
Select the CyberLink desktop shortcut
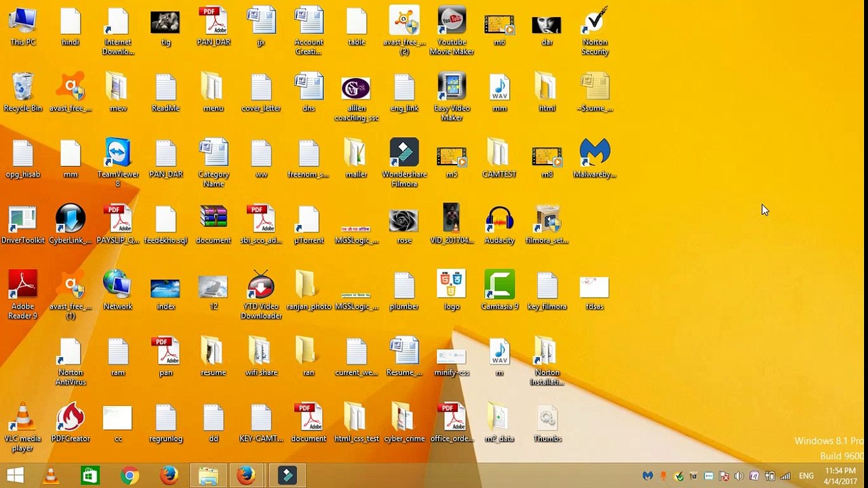pyautogui.click(x=71, y=224)
